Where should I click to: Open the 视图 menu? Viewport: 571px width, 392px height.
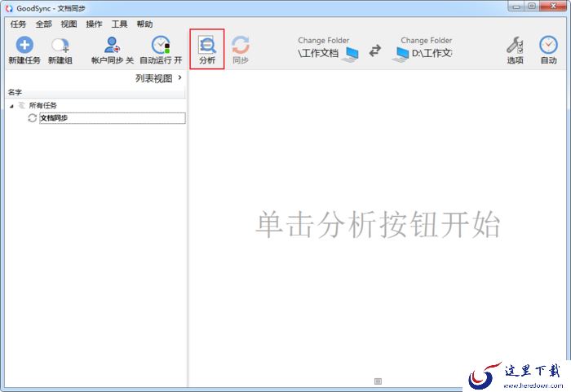click(x=69, y=24)
